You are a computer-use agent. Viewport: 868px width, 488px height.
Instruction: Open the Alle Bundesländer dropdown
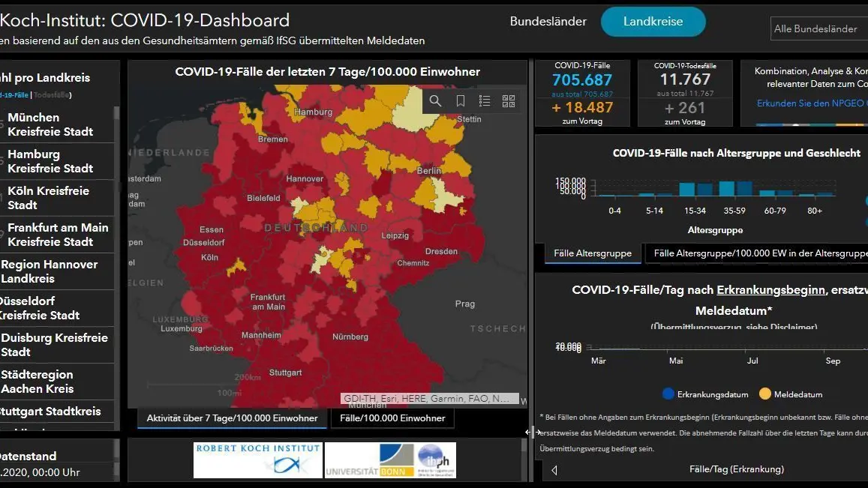819,28
